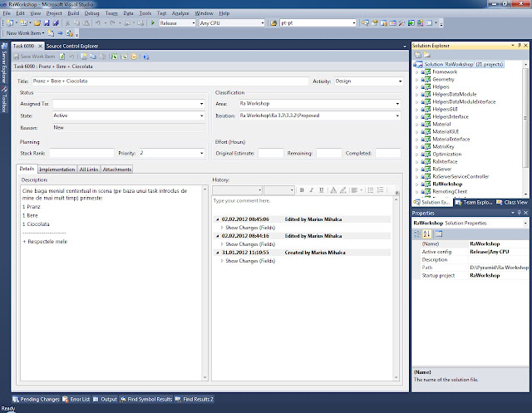This screenshot has width=532, height=413.
Task: Open the File menu
Action: pos(7,13)
